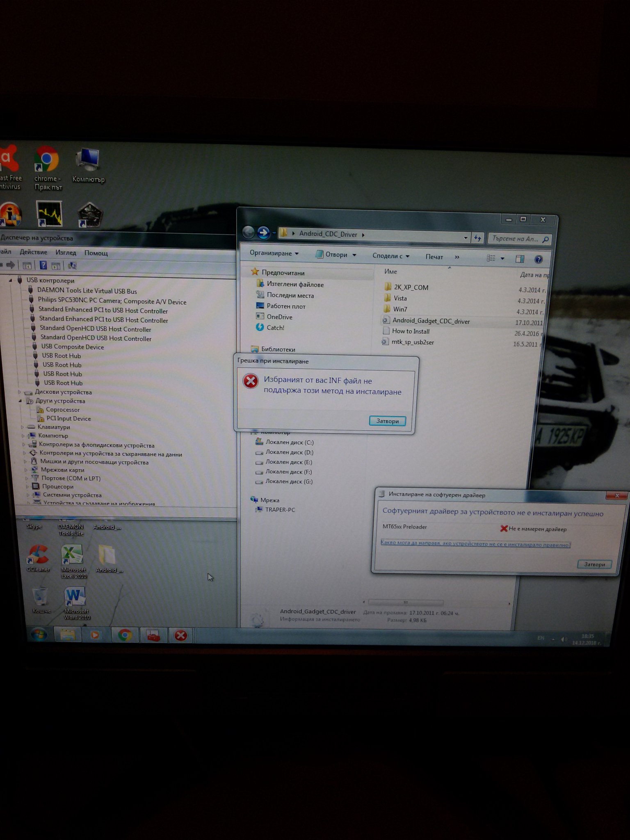Expand Портове (COM и LPT) node
Viewport: 630px width, 840px height.
[x=27, y=478]
